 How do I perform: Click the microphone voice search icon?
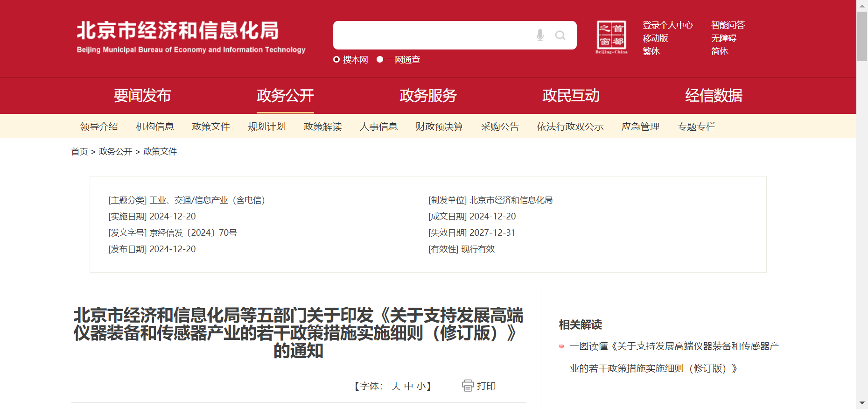click(540, 35)
